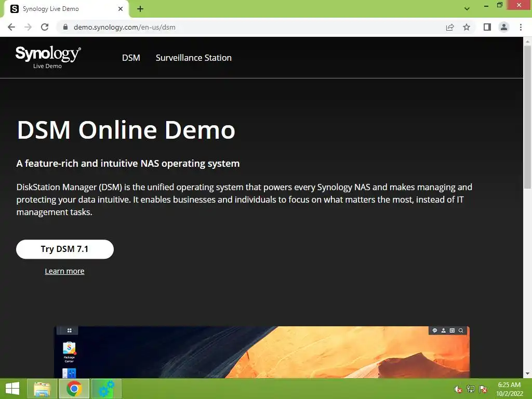Click the muted volume tray icon
Viewport: 532px width, 399px height.
pyautogui.click(x=458, y=389)
